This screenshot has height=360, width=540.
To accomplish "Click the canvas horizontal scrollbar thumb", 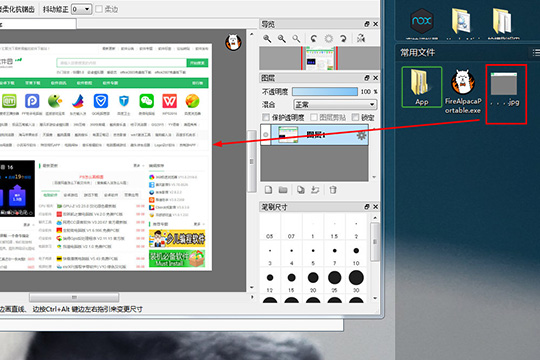I will click(x=74, y=297).
